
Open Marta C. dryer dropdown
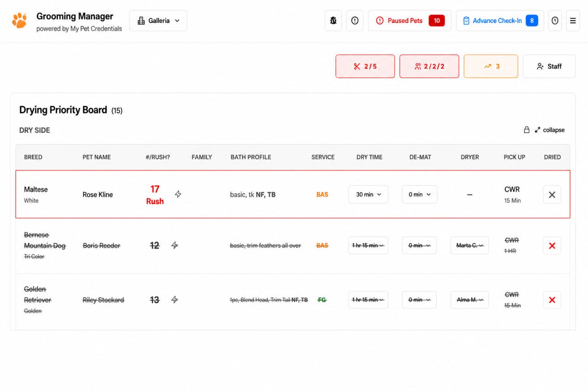point(469,245)
